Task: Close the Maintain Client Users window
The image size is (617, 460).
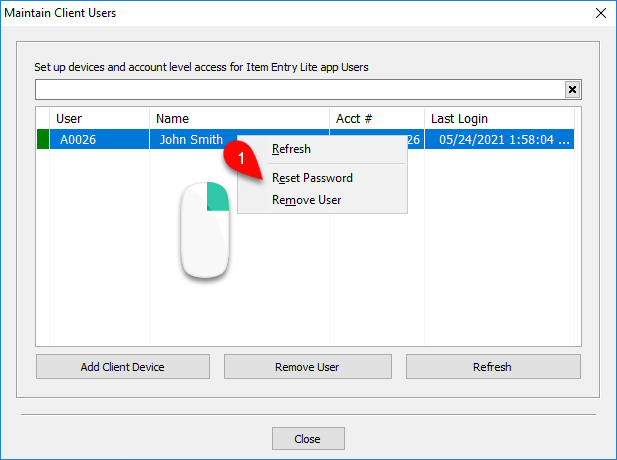Action: tap(601, 13)
